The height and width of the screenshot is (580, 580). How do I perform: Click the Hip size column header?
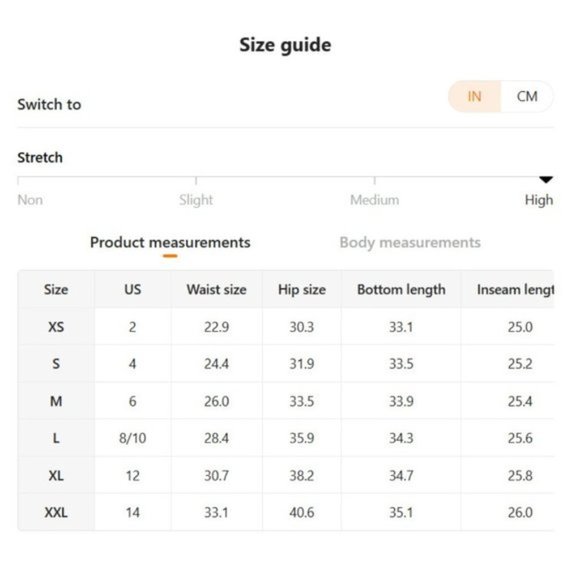302,290
